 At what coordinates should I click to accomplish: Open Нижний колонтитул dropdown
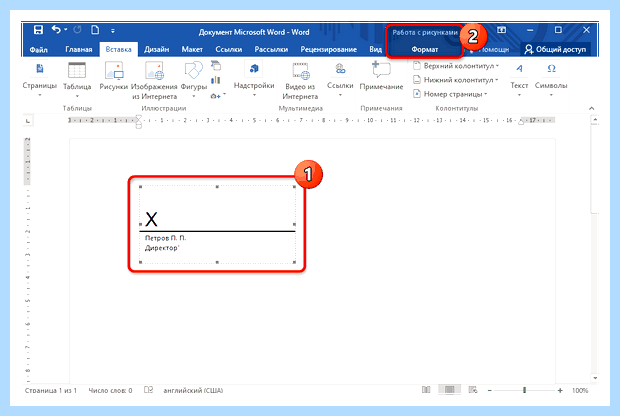[456, 80]
